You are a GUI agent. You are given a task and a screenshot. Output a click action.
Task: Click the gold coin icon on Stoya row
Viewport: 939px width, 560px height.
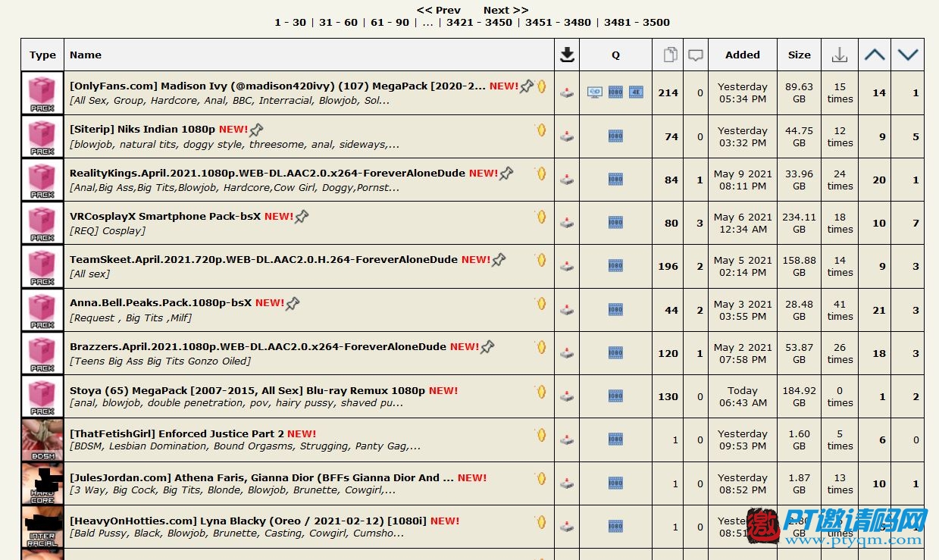[541, 392]
